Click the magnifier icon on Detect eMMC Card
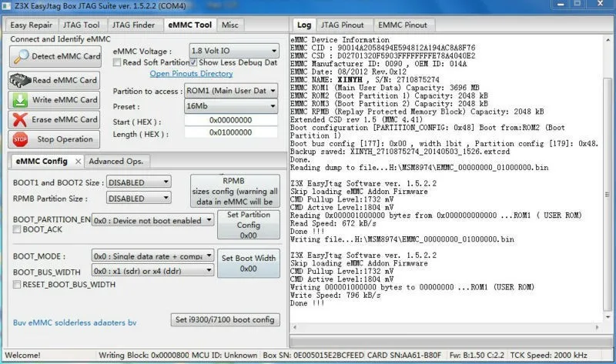Screen dimensions: 616x364 pos(21,56)
